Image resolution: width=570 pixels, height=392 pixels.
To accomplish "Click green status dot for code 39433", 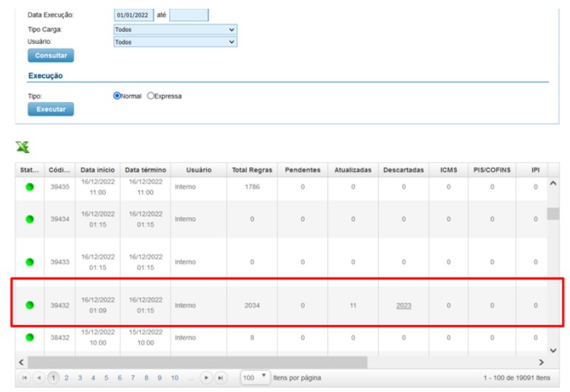I will (x=30, y=262).
